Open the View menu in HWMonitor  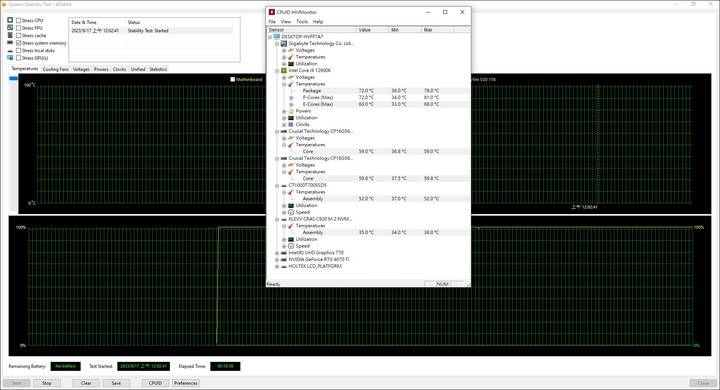click(286, 22)
